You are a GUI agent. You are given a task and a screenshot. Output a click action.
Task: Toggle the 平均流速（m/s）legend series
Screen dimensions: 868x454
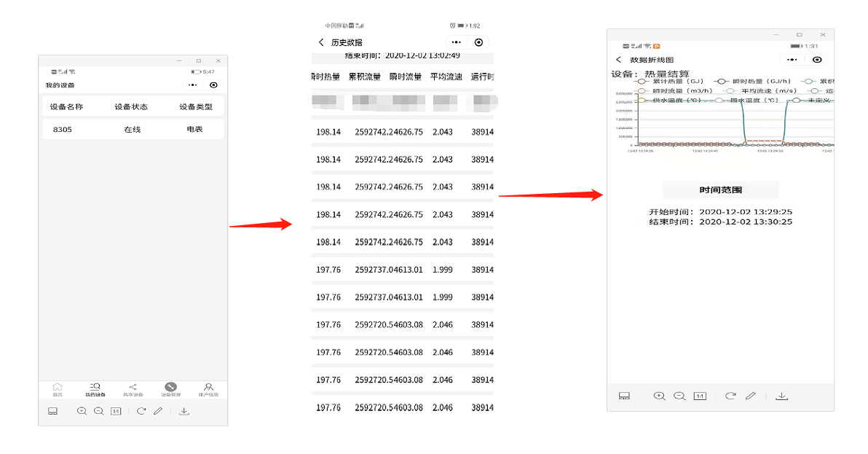click(768, 90)
